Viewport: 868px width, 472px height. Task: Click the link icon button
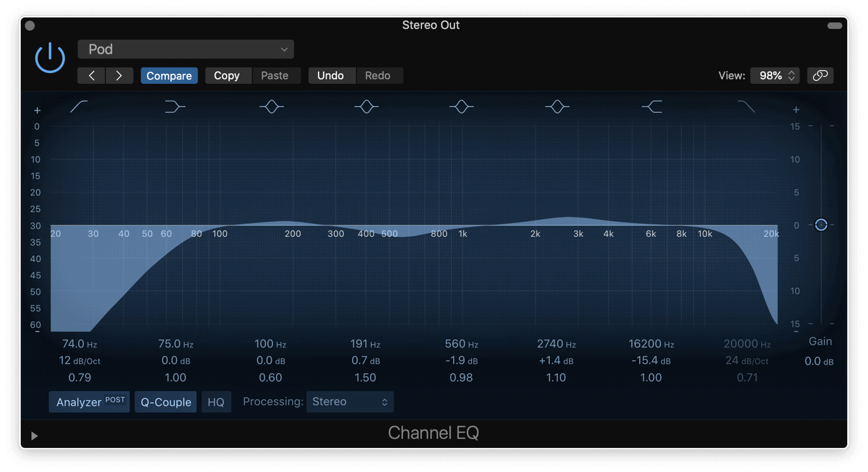tap(820, 76)
